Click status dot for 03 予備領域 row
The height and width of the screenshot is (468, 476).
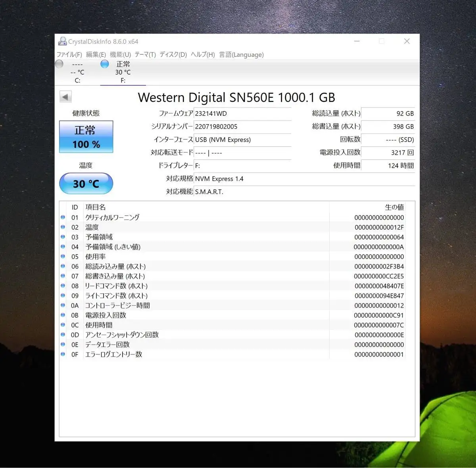pyautogui.click(x=63, y=237)
